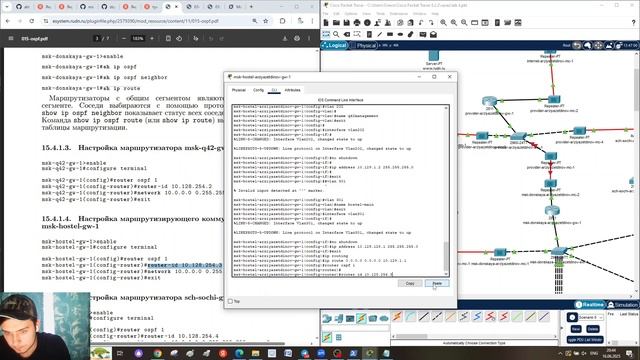640x360 pixels.
Task: Switch to Realtime mode
Action: tap(589, 305)
